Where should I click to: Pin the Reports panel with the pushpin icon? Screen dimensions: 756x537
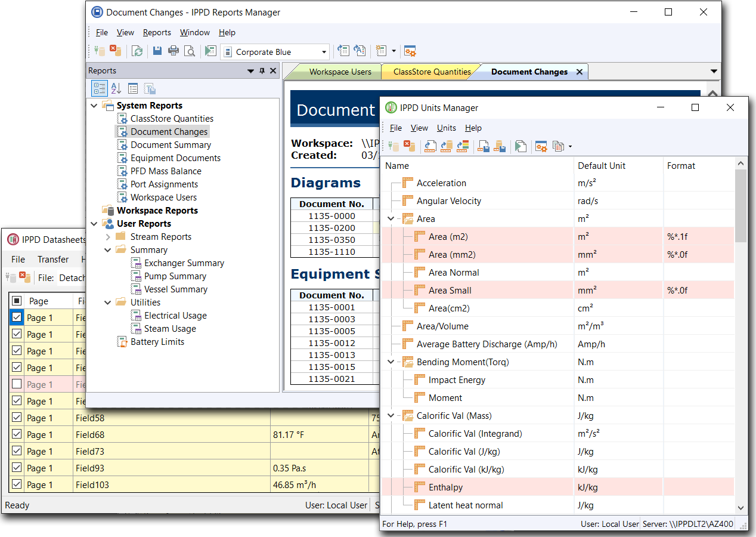point(262,71)
